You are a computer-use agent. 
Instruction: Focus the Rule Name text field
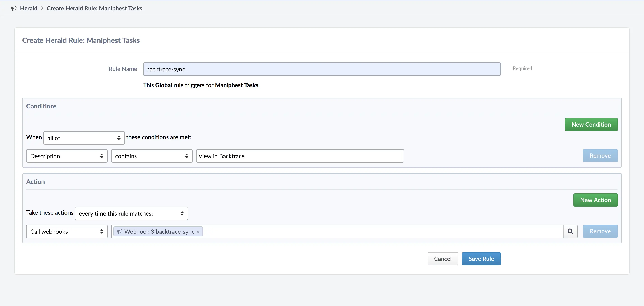pyautogui.click(x=322, y=69)
